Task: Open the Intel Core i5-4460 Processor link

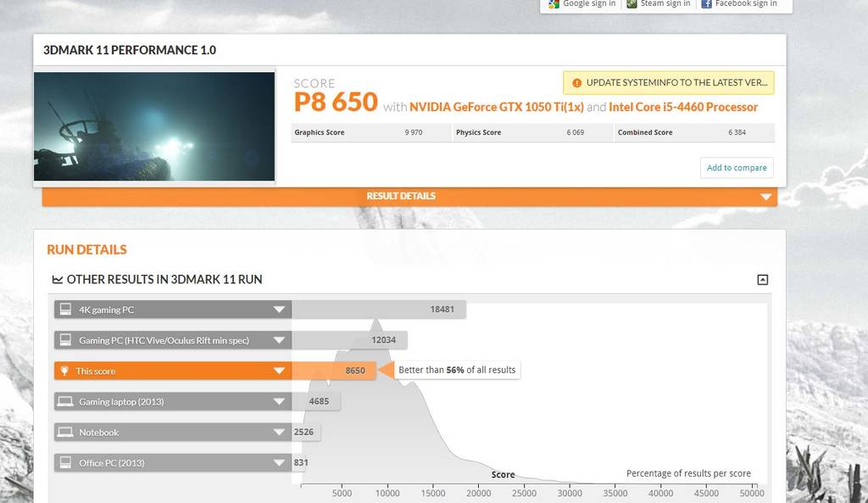Action: [683, 107]
